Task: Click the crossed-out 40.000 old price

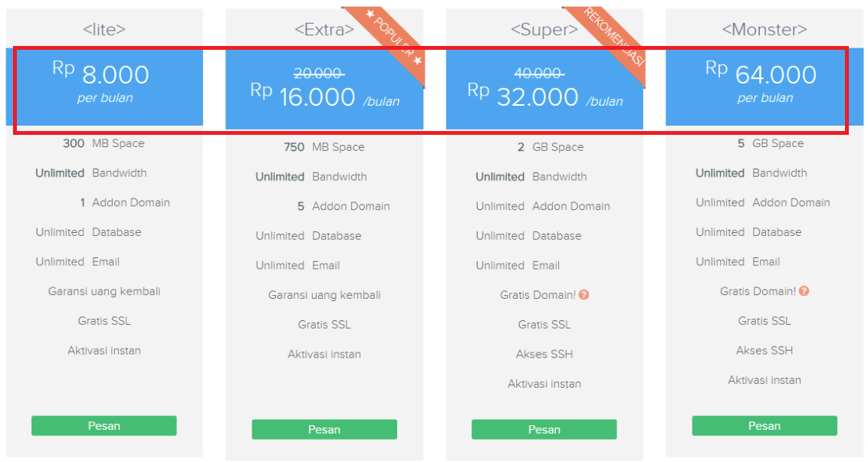Action: [539, 74]
